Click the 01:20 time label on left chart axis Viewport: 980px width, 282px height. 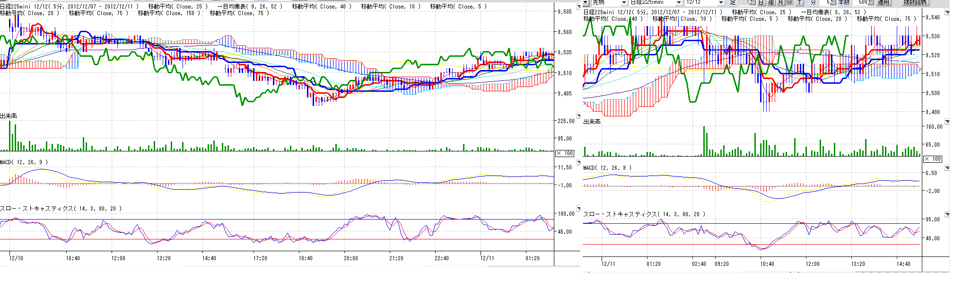click(x=532, y=258)
